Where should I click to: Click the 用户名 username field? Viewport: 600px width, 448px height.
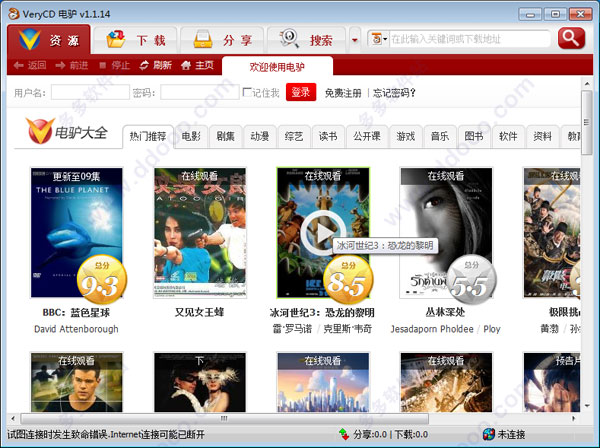[90, 92]
